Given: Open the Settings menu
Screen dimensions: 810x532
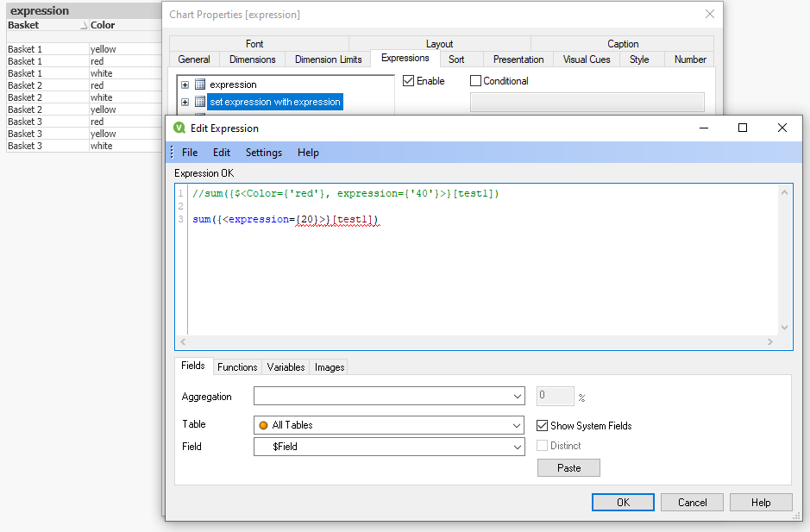Looking at the screenshot, I should tap(263, 153).
